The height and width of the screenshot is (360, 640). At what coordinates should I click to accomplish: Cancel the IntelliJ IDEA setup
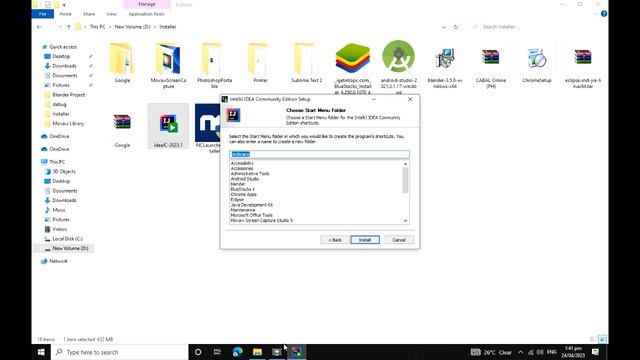point(399,240)
